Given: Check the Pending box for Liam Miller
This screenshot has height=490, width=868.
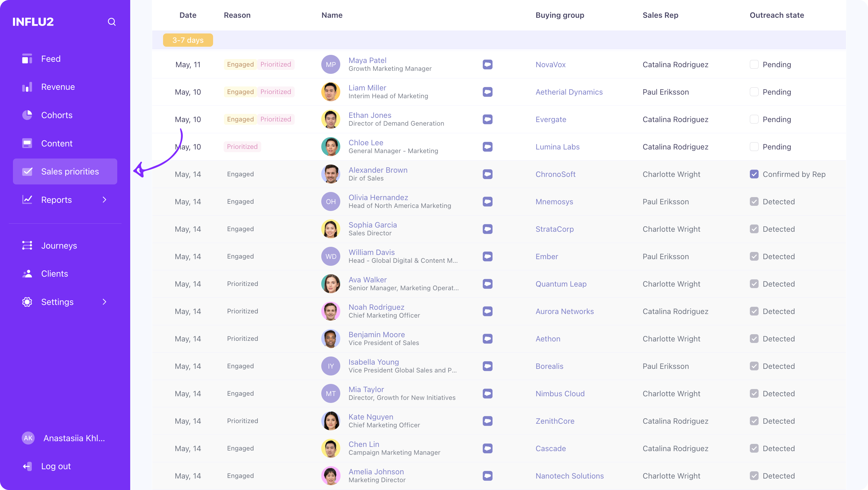Looking at the screenshot, I should (x=754, y=92).
